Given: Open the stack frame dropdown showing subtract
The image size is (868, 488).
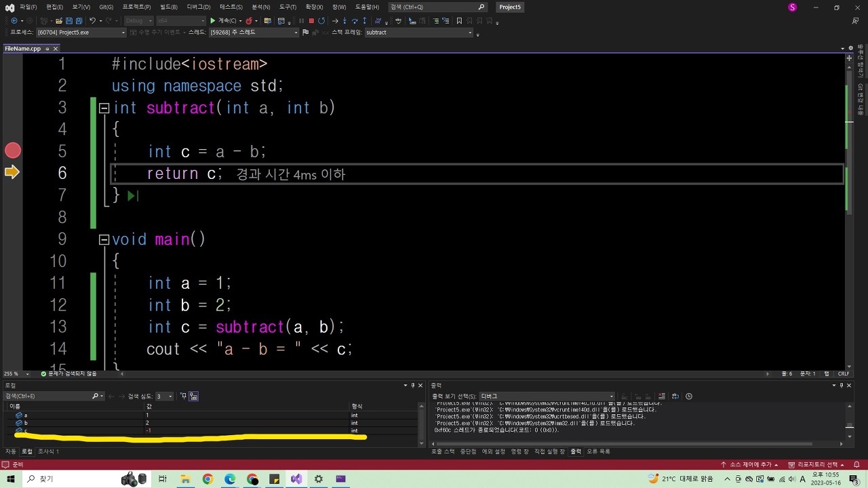Looking at the screenshot, I should (x=418, y=32).
